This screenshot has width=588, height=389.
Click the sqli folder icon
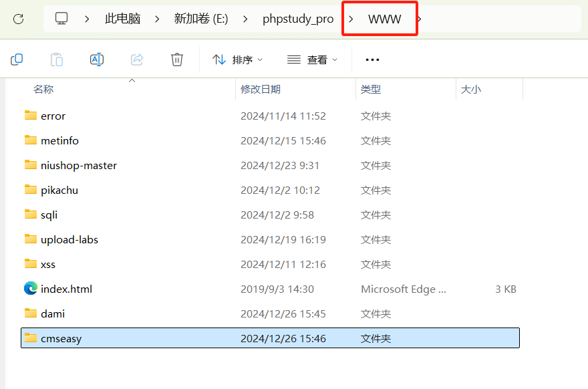tap(31, 214)
